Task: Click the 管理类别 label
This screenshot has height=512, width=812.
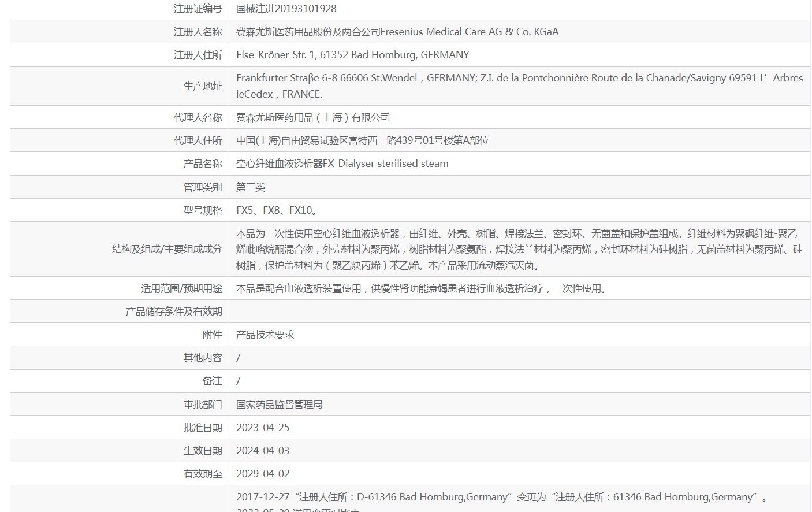Action: (203, 187)
